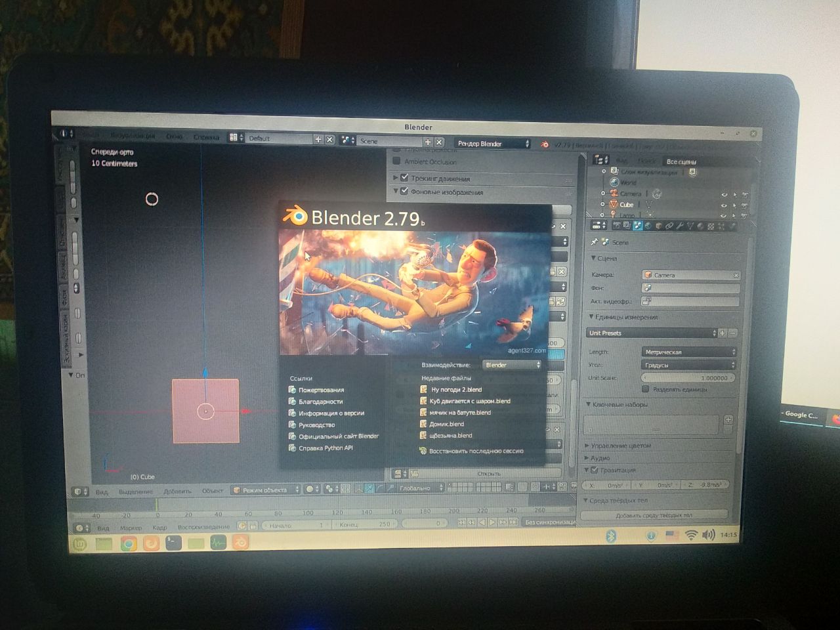The height and width of the screenshot is (630, 840).
Task: Open the Справка menu in header
Action: 206,137
